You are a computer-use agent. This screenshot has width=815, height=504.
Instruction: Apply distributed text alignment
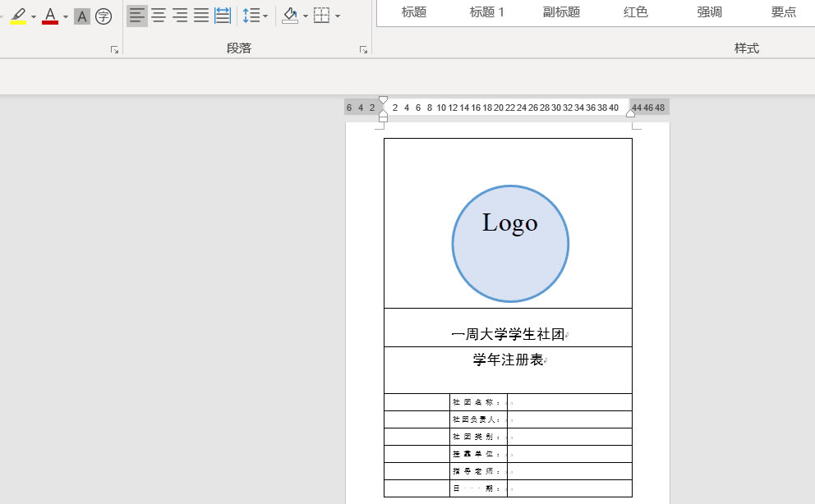point(222,14)
